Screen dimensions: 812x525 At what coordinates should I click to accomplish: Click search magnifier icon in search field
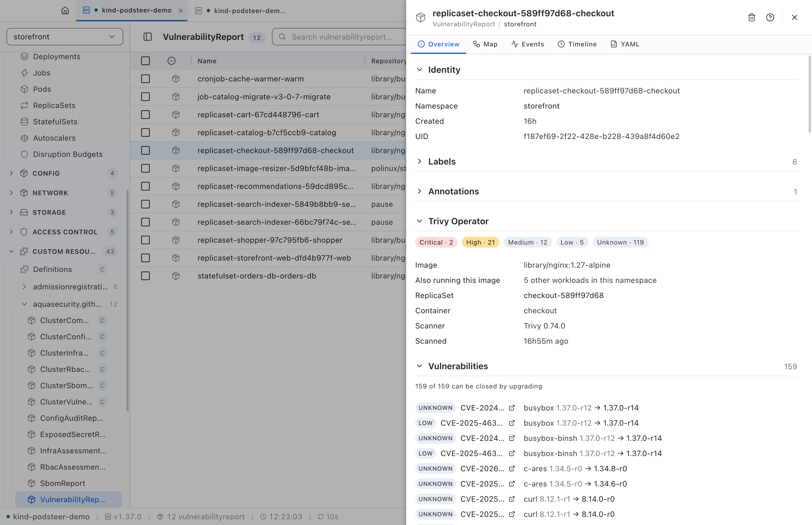282,37
